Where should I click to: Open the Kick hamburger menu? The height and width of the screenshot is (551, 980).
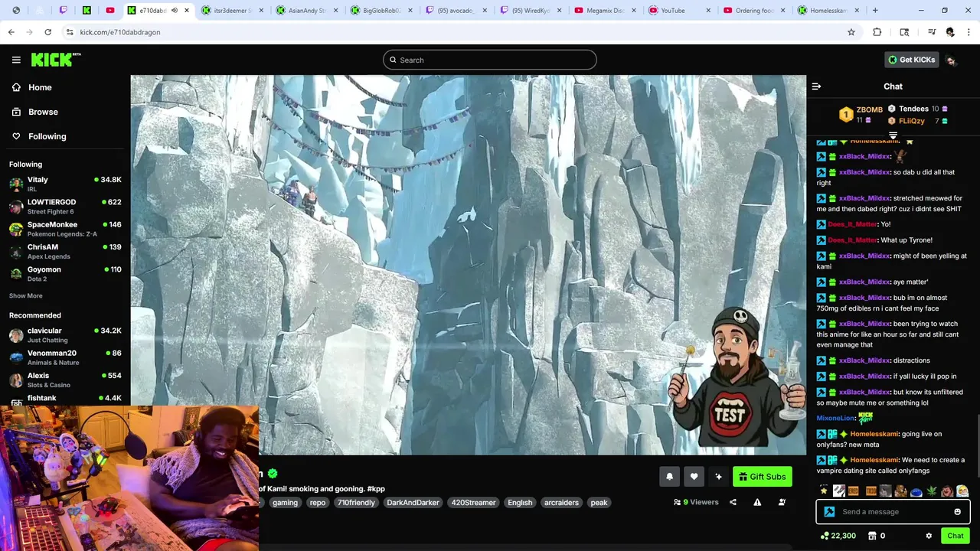(x=16, y=60)
